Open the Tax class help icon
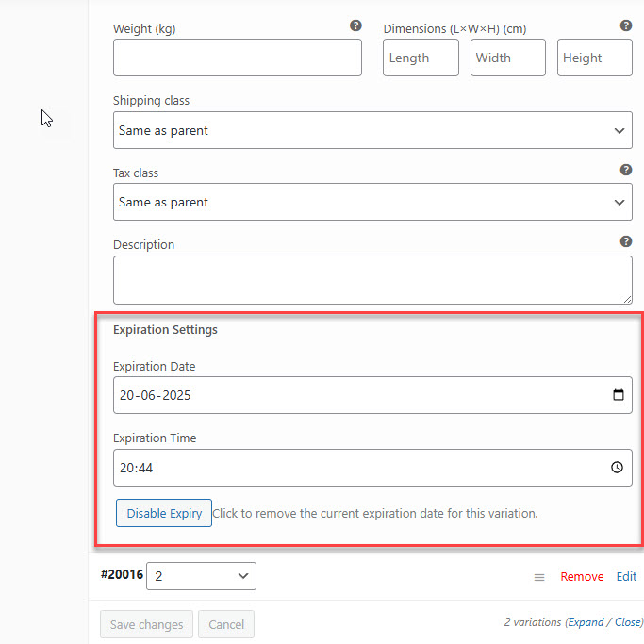Screen dimensions: 644x644 click(625, 170)
